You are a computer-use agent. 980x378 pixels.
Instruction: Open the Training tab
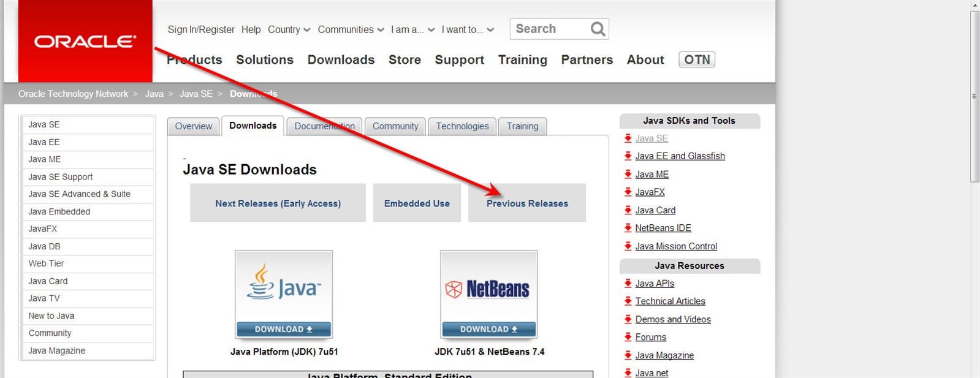coord(522,126)
